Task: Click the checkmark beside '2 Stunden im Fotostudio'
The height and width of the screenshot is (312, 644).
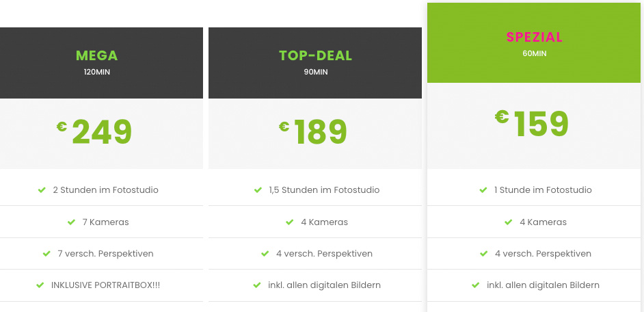Action: coord(42,190)
